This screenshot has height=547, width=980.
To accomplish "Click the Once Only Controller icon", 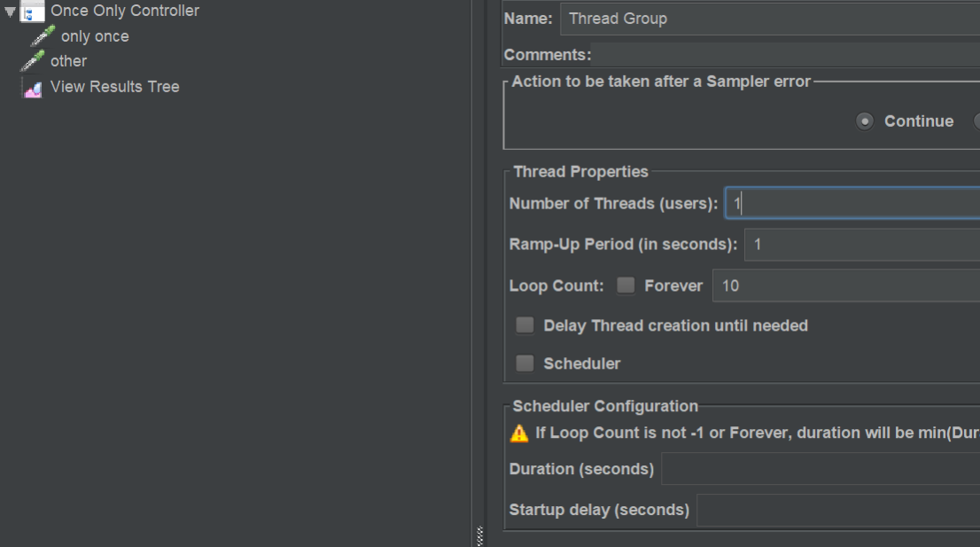I will point(32,12).
